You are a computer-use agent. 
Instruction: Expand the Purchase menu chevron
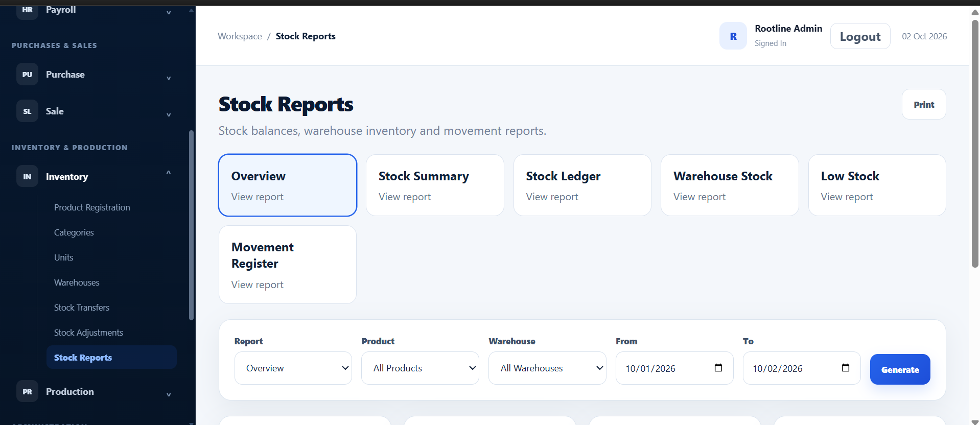click(x=169, y=78)
